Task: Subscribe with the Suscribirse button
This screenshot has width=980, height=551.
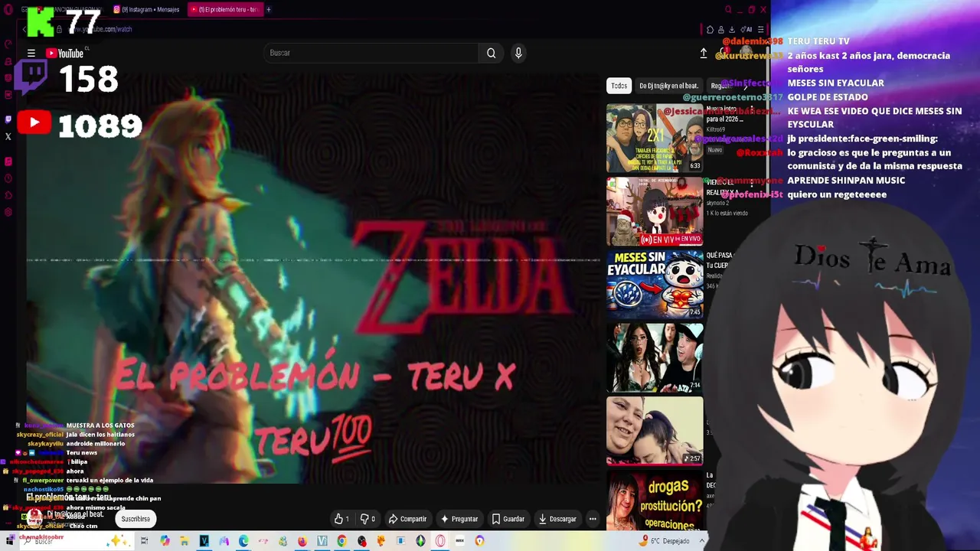Action: point(136,519)
